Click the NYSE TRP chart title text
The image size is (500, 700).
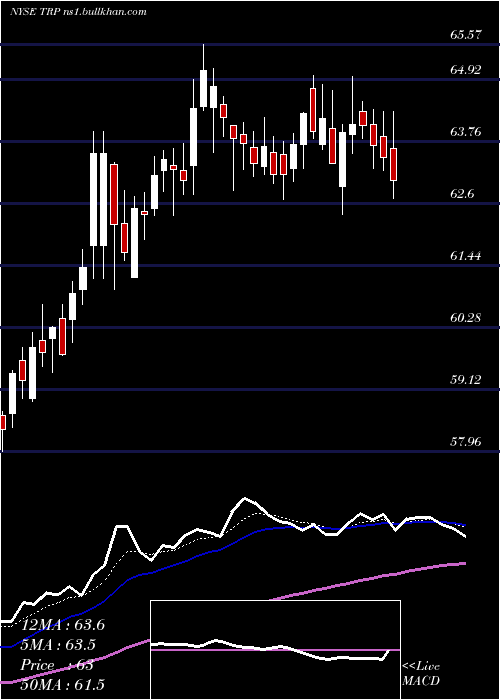(78, 11)
